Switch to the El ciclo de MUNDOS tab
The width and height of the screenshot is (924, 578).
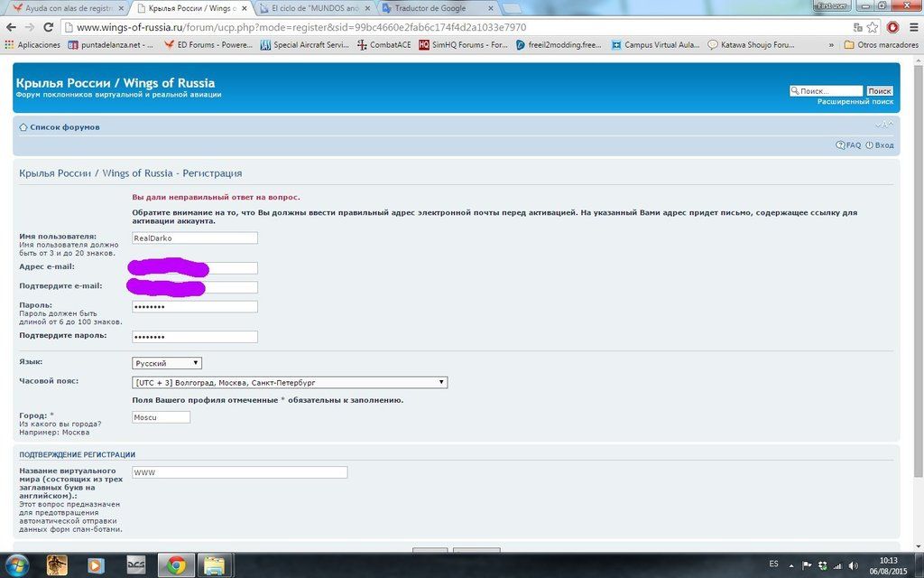320,8
